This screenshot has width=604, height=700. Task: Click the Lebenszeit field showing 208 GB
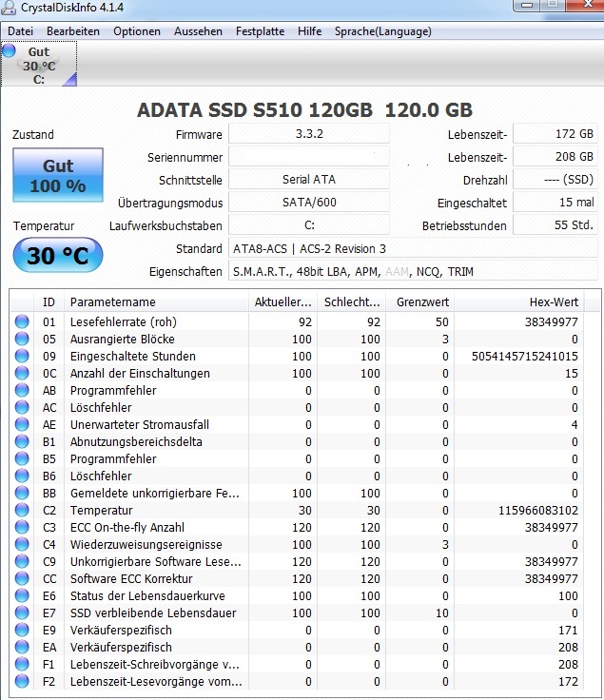[x=555, y=157]
